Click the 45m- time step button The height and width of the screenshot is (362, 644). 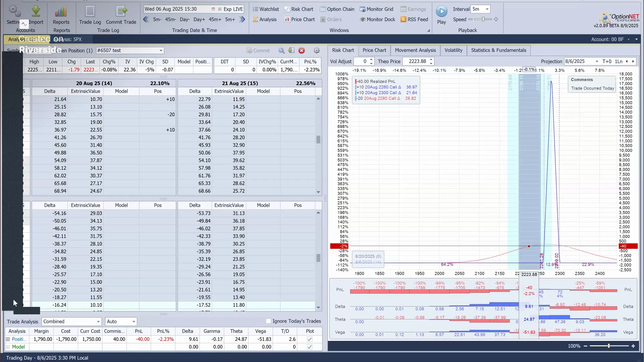pos(170,19)
